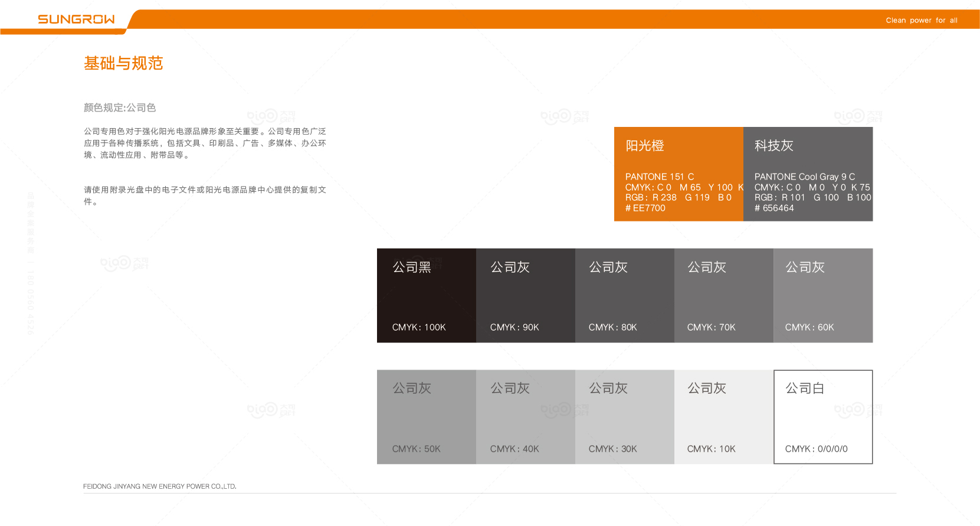Select the 公司灰 CMYK 30K swatch
The image size is (980, 526).
coord(624,417)
